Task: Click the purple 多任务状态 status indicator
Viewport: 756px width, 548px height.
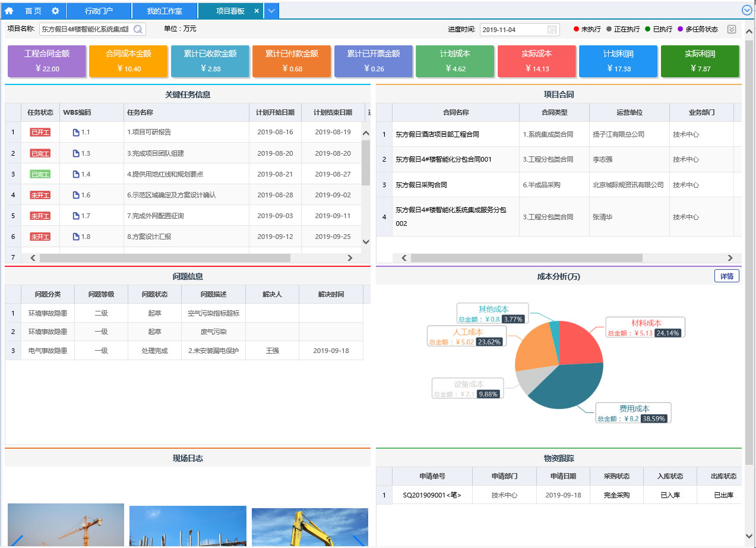Action: (x=681, y=29)
